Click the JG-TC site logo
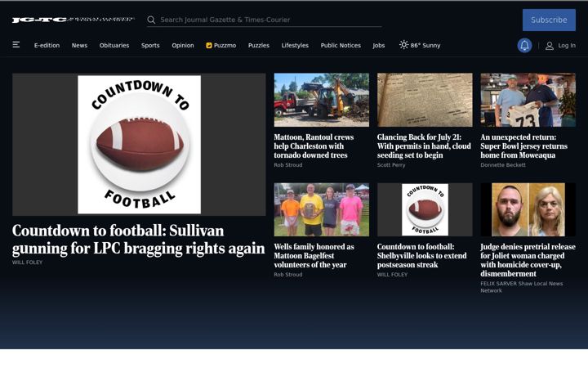 73,20
